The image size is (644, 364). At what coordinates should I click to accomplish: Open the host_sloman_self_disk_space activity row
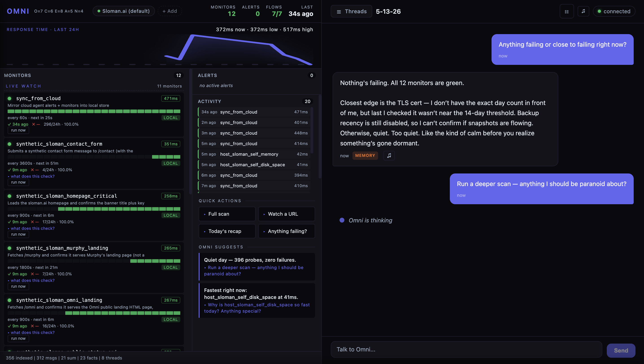[x=255, y=165]
